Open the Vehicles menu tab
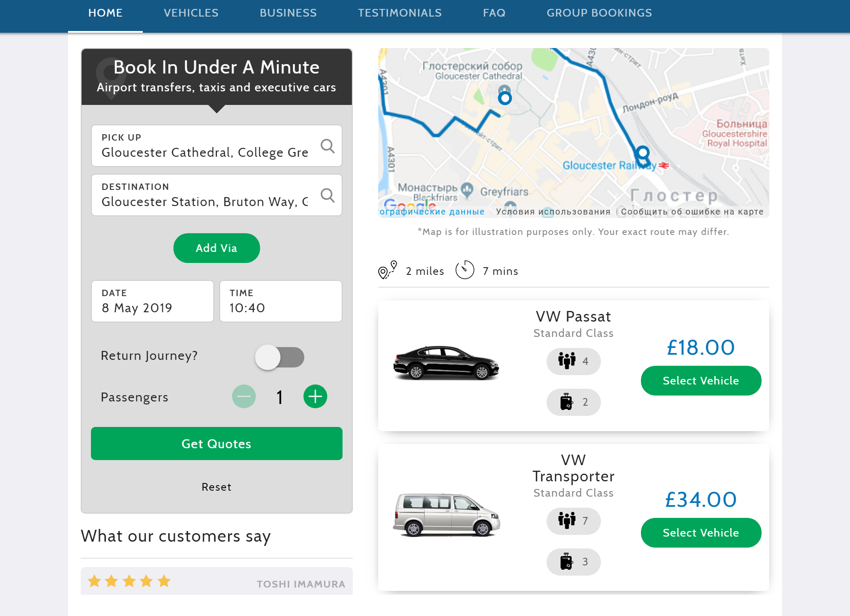 pos(191,13)
